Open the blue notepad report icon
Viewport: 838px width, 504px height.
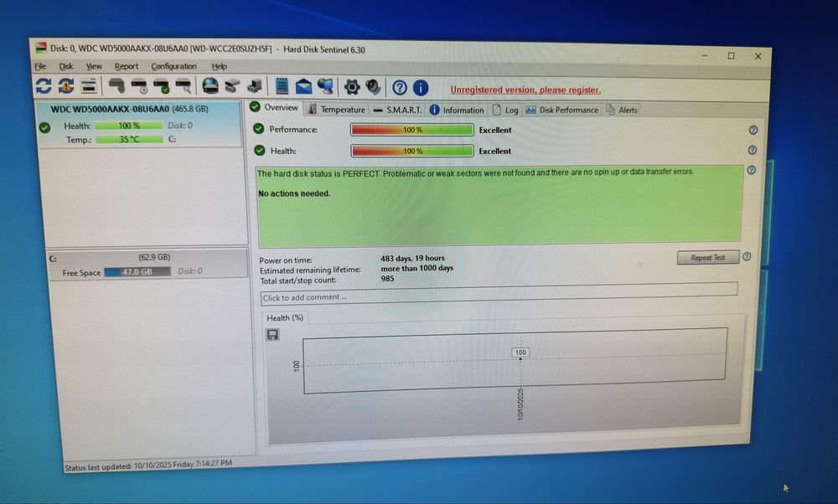point(282,86)
